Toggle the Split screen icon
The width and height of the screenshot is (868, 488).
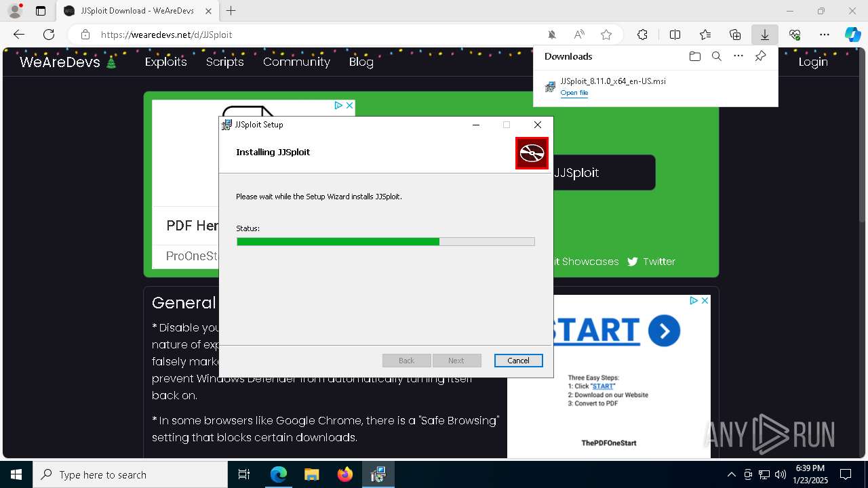(675, 35)
